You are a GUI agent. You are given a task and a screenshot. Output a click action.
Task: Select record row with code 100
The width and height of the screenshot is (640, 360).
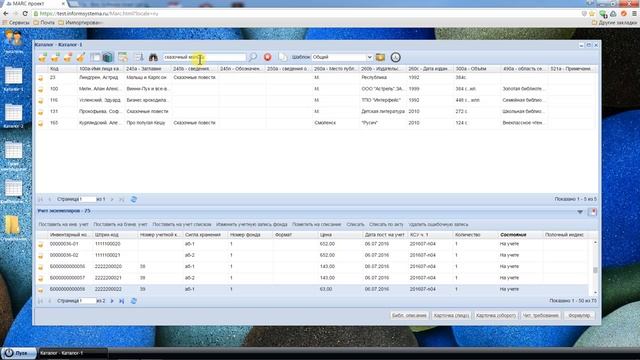(314, 89)
